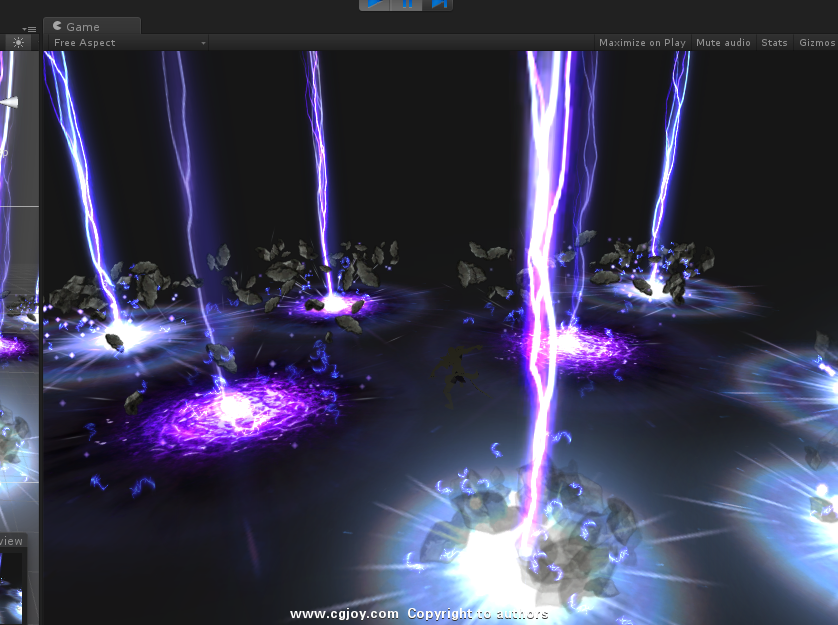This screenshot has height=625, width=838.
Task: Click the Pause button in toolbar
Action: (407, 4)
